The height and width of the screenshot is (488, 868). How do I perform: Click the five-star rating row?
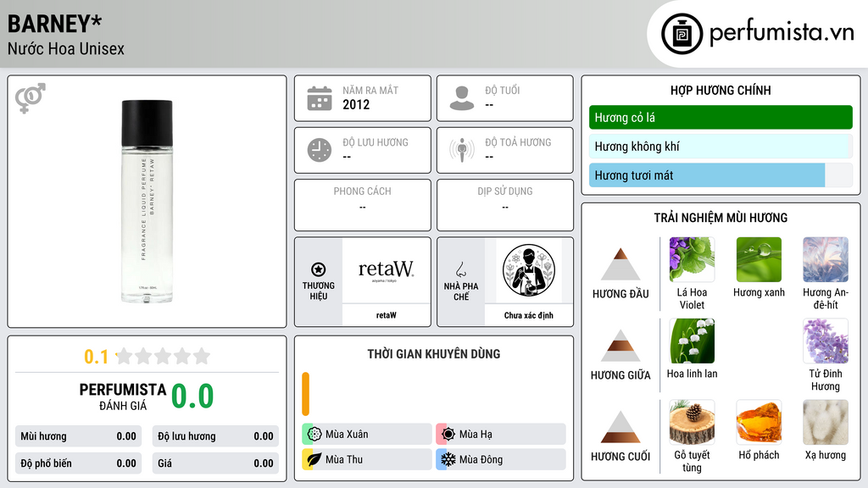point(164,357)
